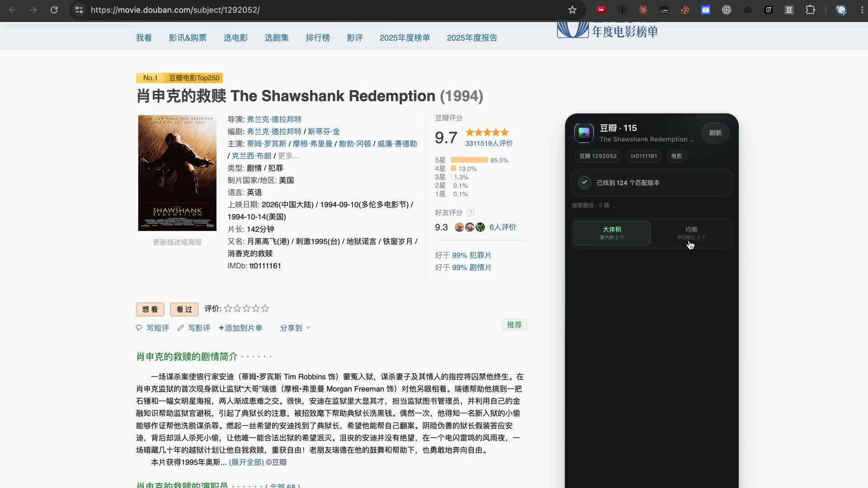This screenshot has height=488, width=868.
Task: Open actor 蒂姆·罗宾斯's page
Action: [267, 144]
